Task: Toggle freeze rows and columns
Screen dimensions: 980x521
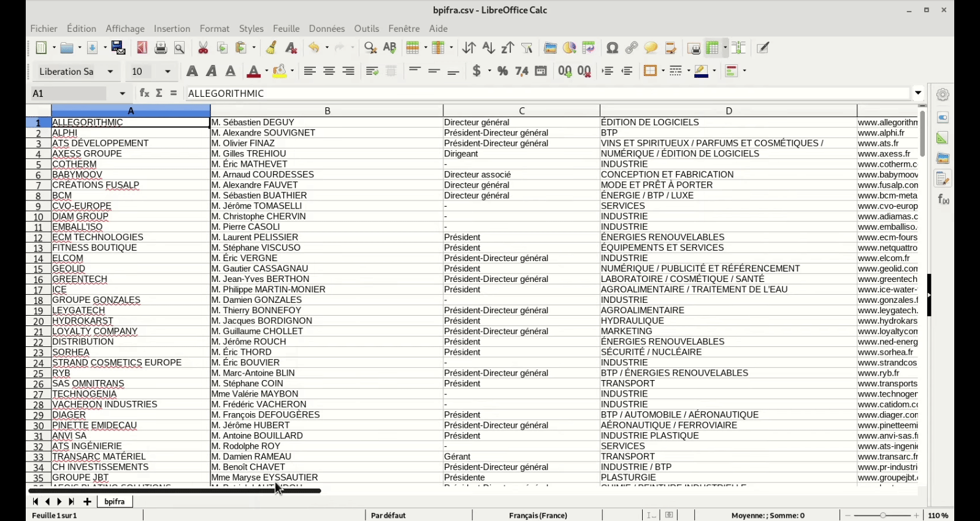Action: (x=713, y=48)
